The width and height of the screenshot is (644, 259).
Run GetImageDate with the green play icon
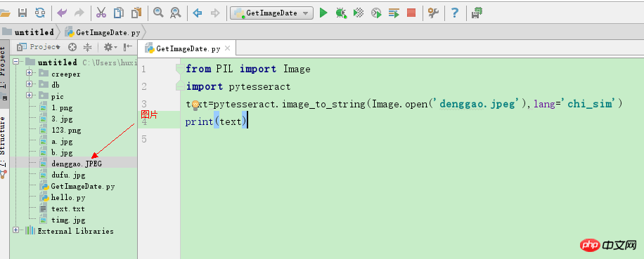coord(323,13)
